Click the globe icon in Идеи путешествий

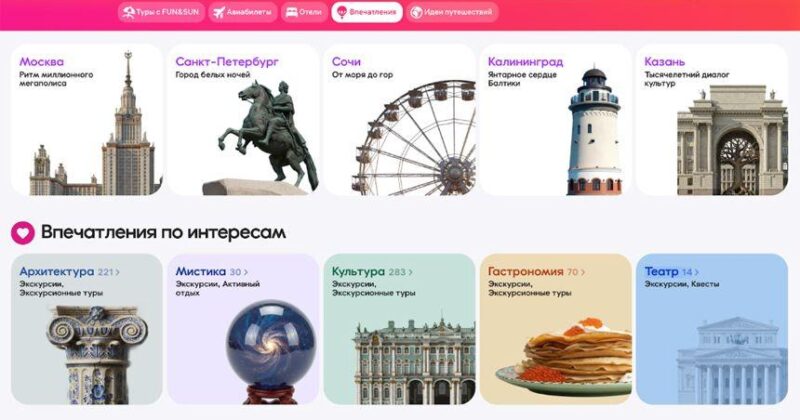click(x=416, y=12)
